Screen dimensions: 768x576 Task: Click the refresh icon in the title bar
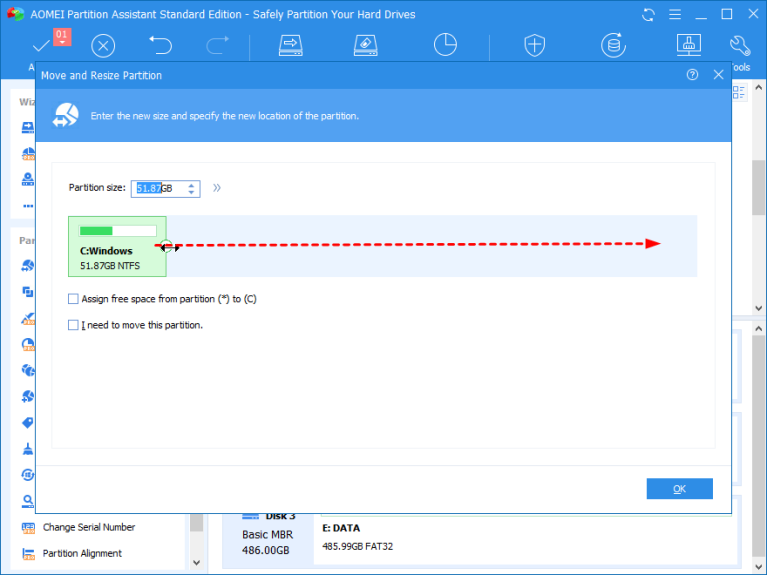click(648, 15)
